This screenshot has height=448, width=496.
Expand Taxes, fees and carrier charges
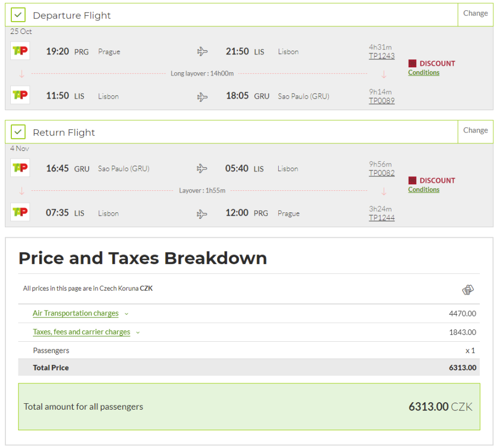click(x=81, y=332)
